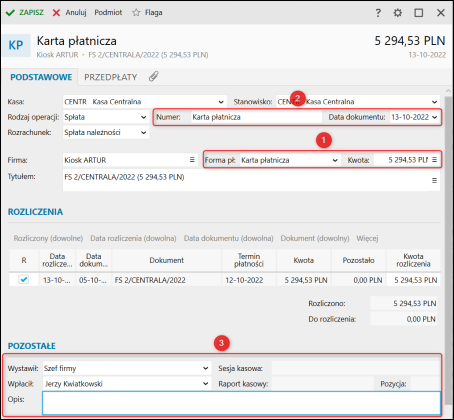Click the Więcej filter link
The width and height of the screenshot is (454, 420).
[x=367, y=238]
